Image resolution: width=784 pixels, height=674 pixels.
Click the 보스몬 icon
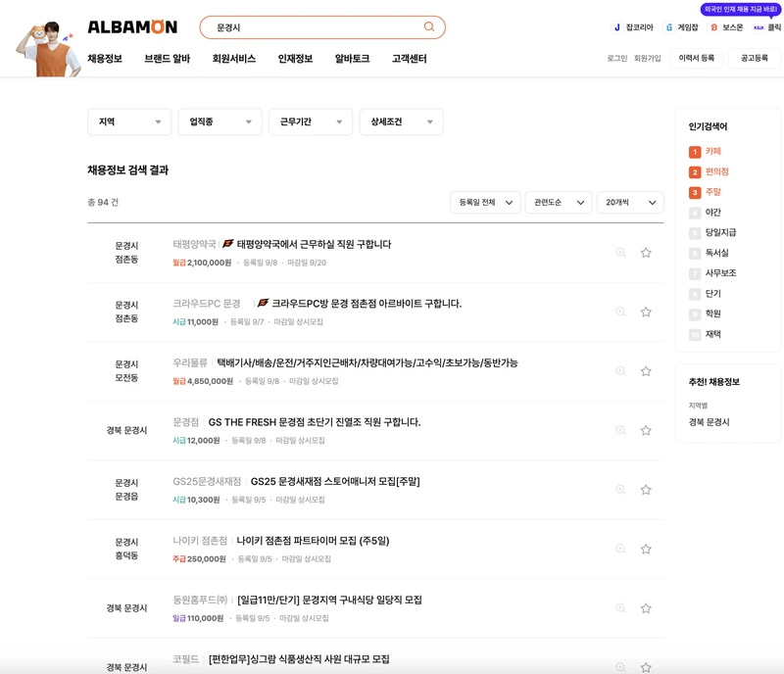coord(714,26)
